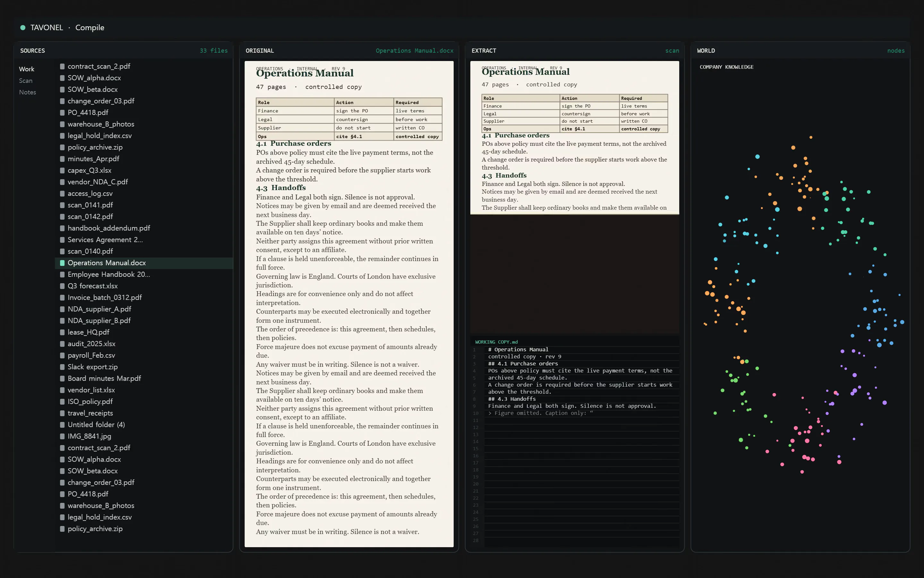Click the 'nodes' link in the World panel header
The image size is (924, 578).
pyautogui.click(x=896, y=50)
